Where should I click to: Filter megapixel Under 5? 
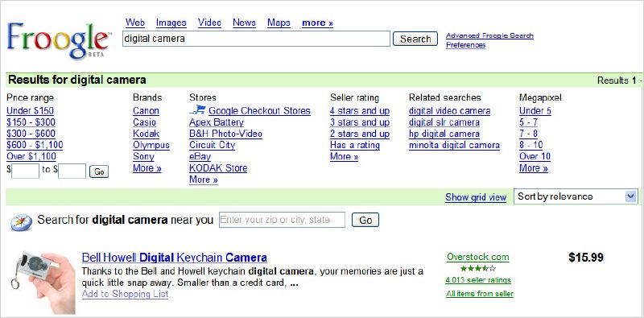(x=535, y=111)
